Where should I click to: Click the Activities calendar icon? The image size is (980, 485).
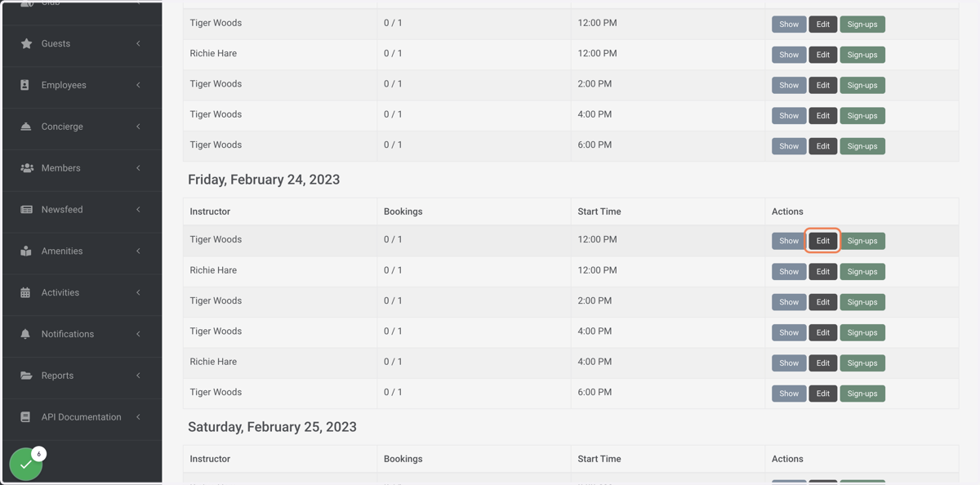(25, 292)
